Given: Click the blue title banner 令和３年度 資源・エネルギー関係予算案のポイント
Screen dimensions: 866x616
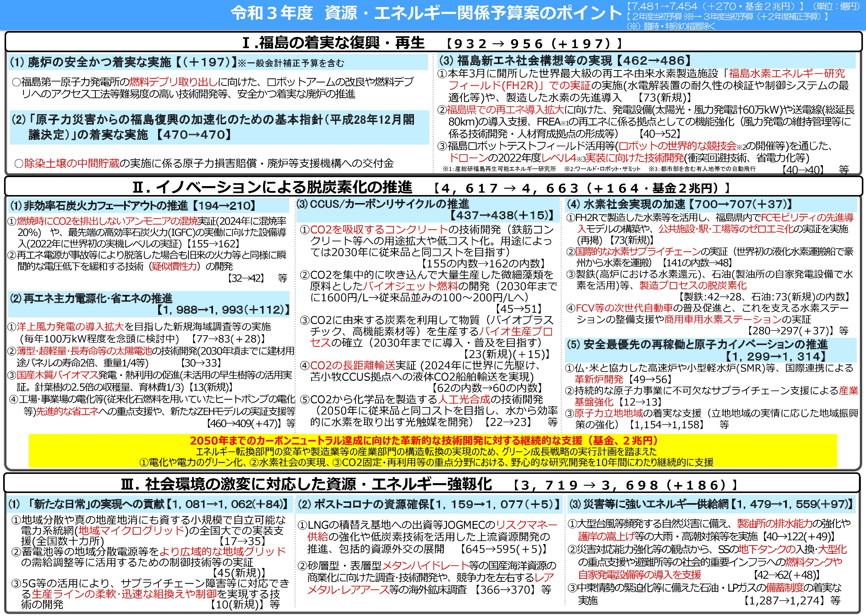Looking at the screenshot, I should click(433, 15).
